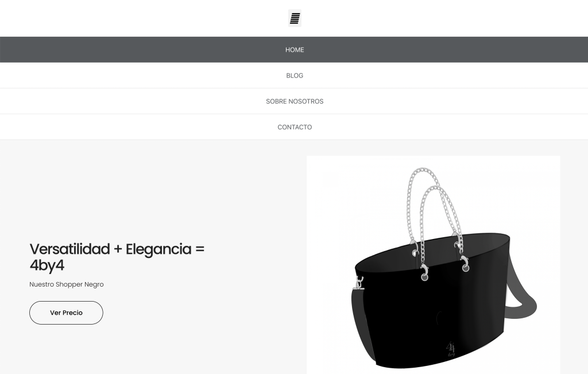Select the Nuestro Shopper Negro subtitle

tap(67, 284)
